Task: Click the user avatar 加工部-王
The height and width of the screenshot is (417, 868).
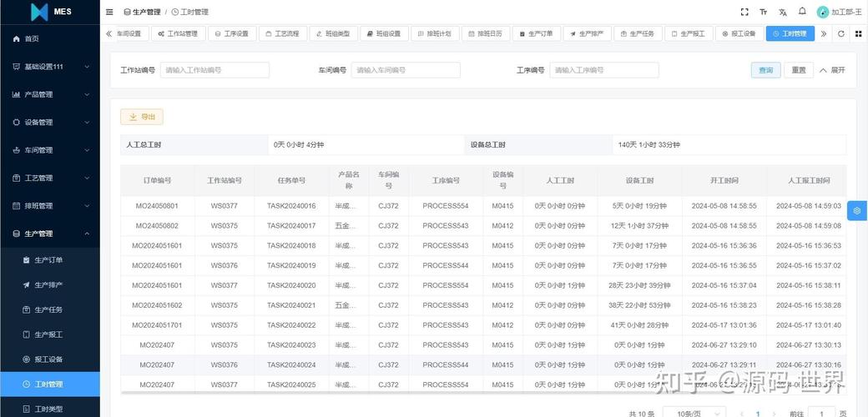Action: pos(840,12)
